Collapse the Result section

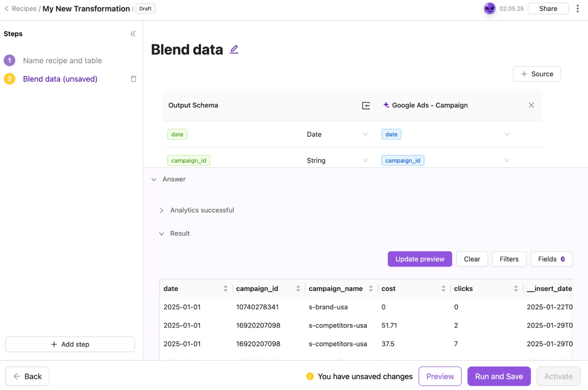click(161, 234)
